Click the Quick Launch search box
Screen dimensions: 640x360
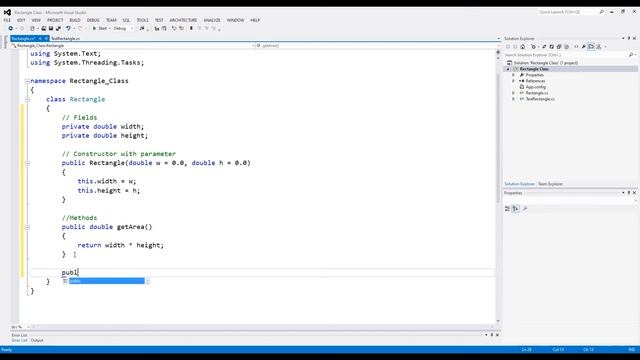[x=568, y=12]
